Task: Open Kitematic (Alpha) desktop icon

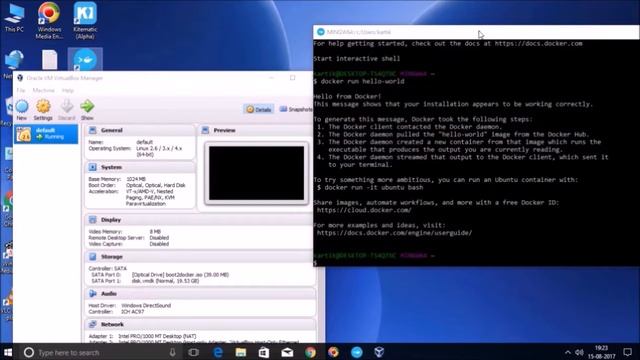Action: pos(85,20)
